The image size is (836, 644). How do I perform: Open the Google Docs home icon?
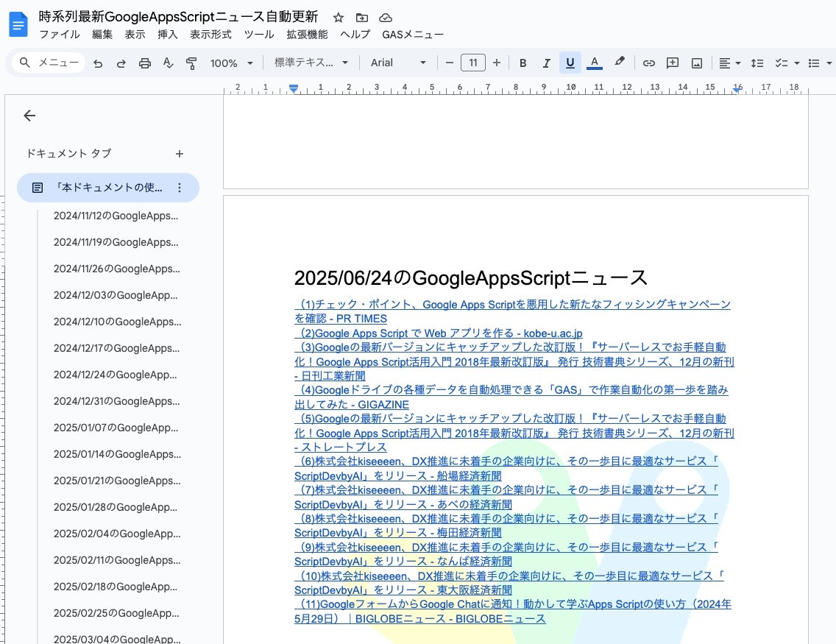[x=18, y=24]
